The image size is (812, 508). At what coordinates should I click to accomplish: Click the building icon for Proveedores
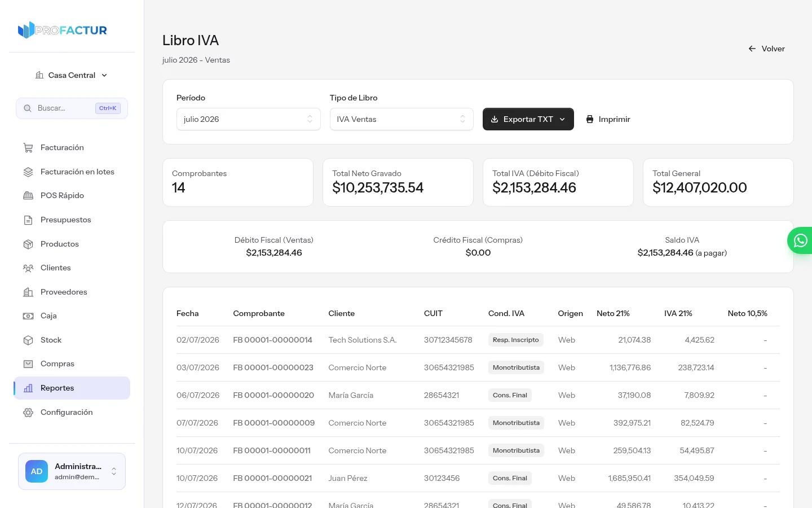coord(28,292)
